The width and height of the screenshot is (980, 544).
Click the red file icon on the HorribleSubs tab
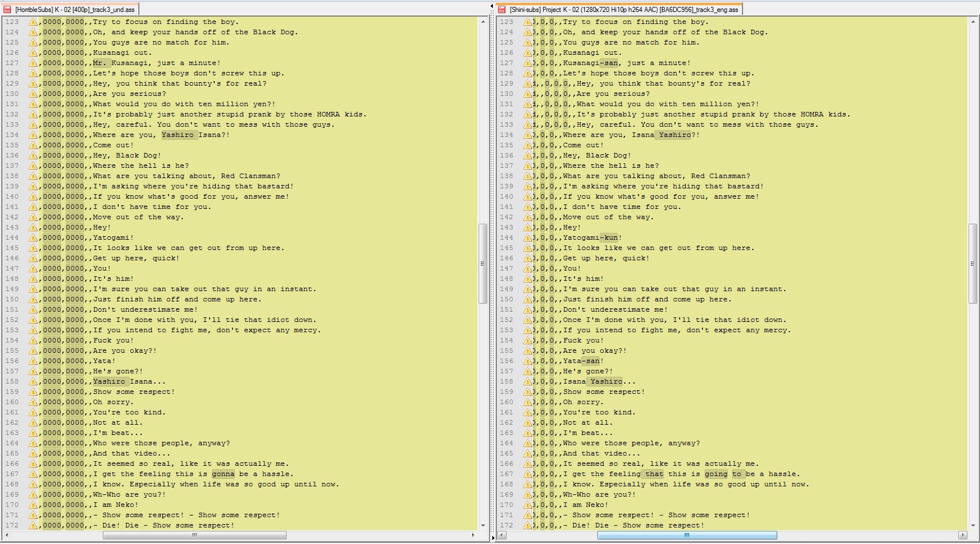7,9
